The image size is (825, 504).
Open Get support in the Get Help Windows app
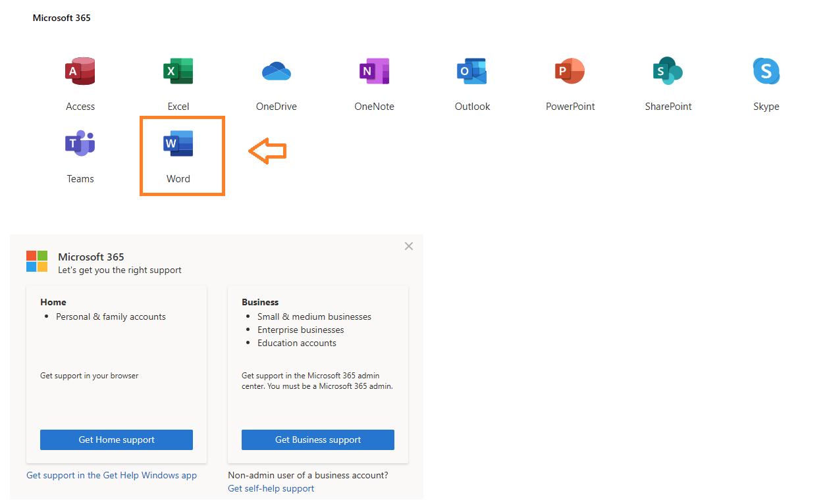[111, 475]
